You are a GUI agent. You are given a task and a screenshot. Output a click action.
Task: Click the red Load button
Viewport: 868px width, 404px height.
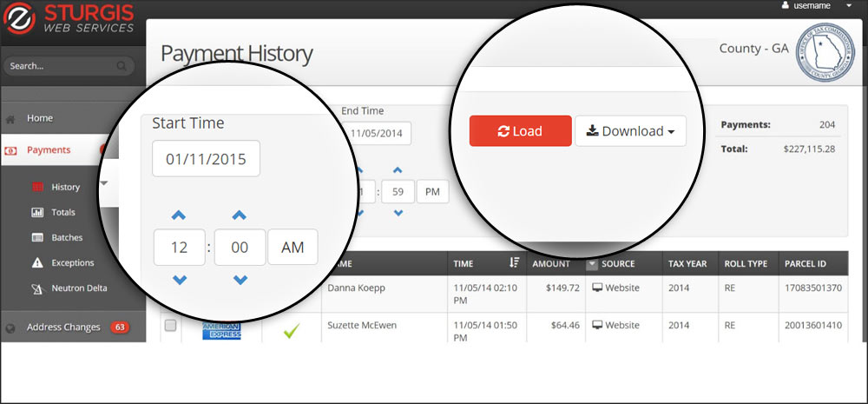coord(520,131)
